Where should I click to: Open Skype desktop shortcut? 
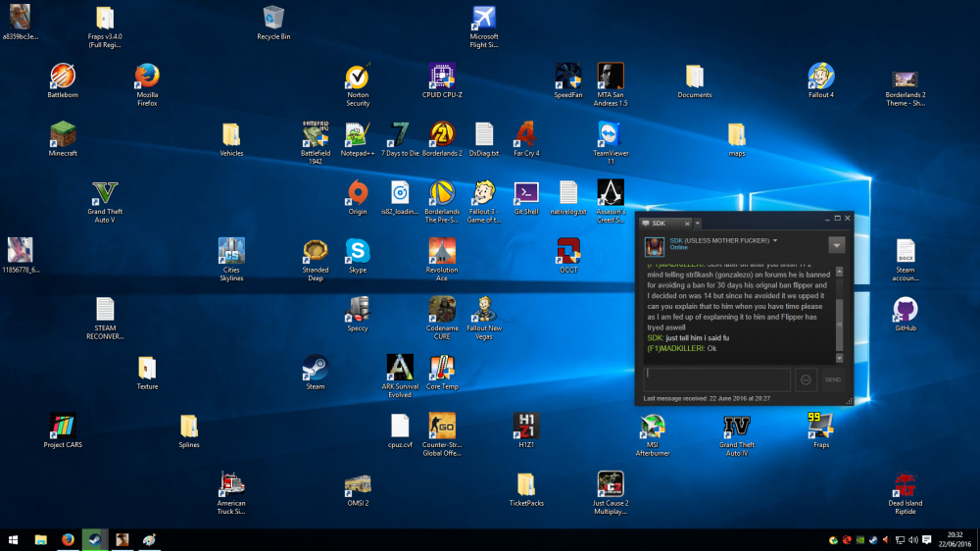(x=358, y=255)
